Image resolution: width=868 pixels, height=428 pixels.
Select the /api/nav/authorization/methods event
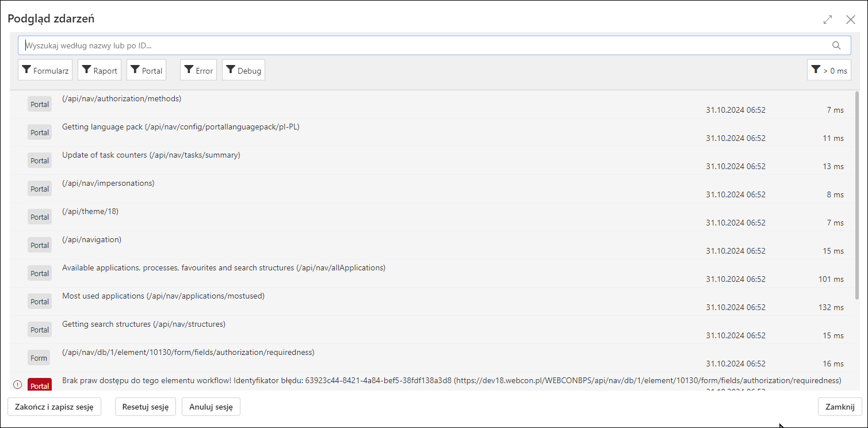point(431,104)
